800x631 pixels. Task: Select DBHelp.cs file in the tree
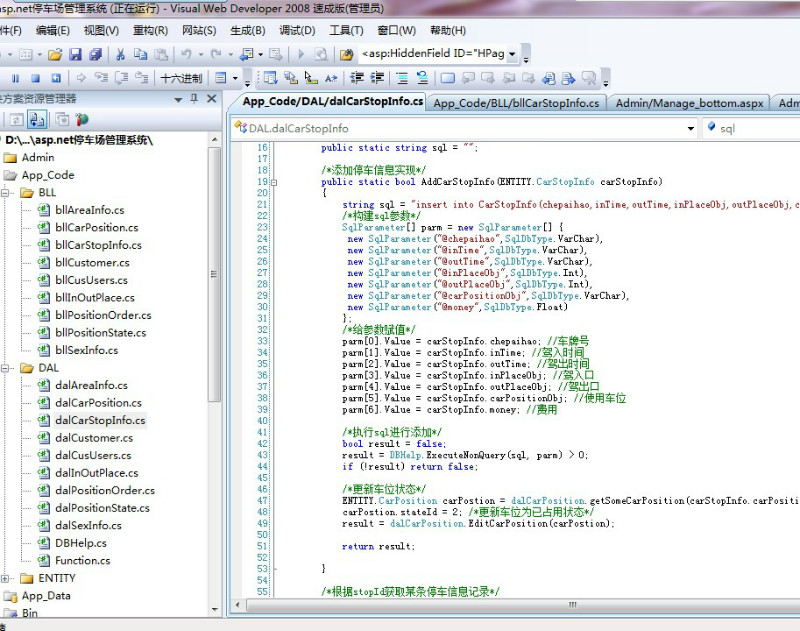pyautogui.click(x=81, y=543)
